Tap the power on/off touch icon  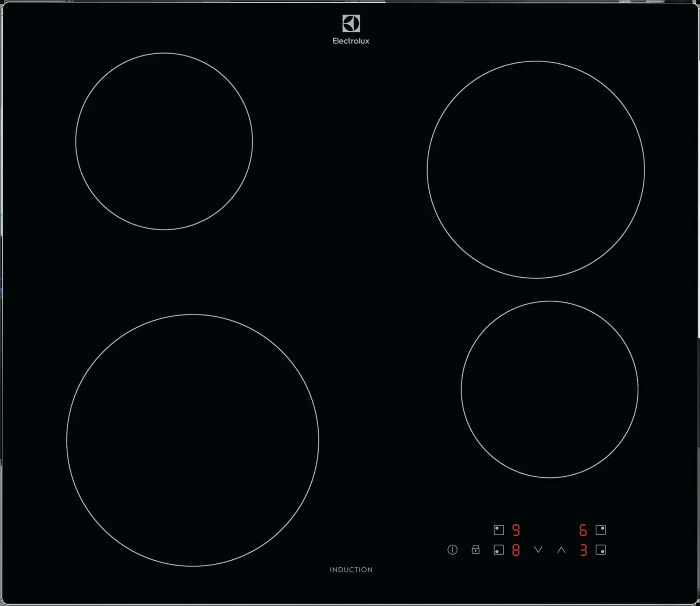452,550
